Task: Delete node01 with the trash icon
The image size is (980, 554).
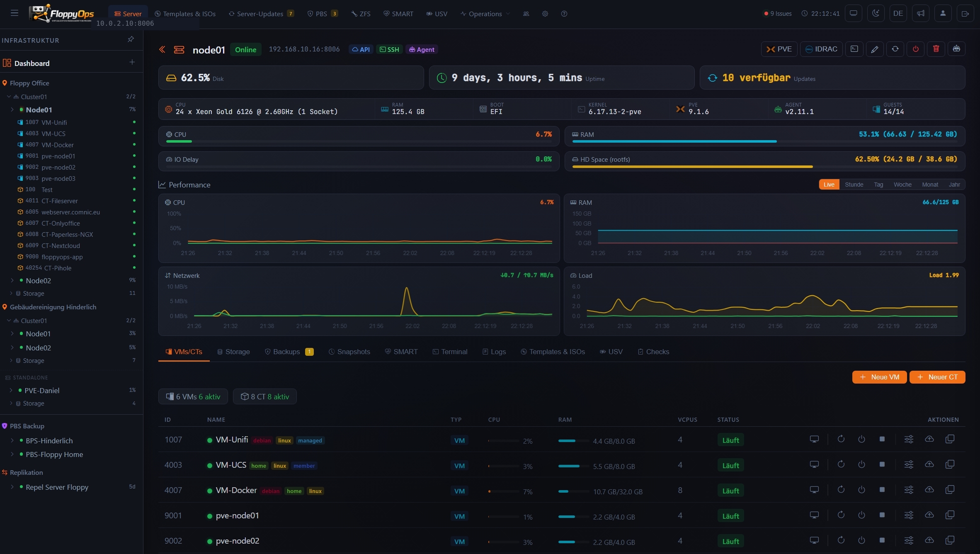Action: point(936,49)
